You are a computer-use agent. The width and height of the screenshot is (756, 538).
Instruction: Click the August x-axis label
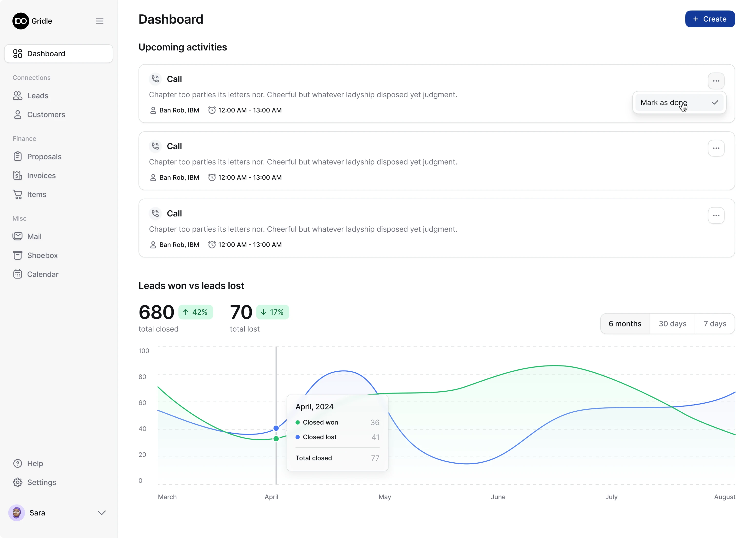click(x=725, y=497)
